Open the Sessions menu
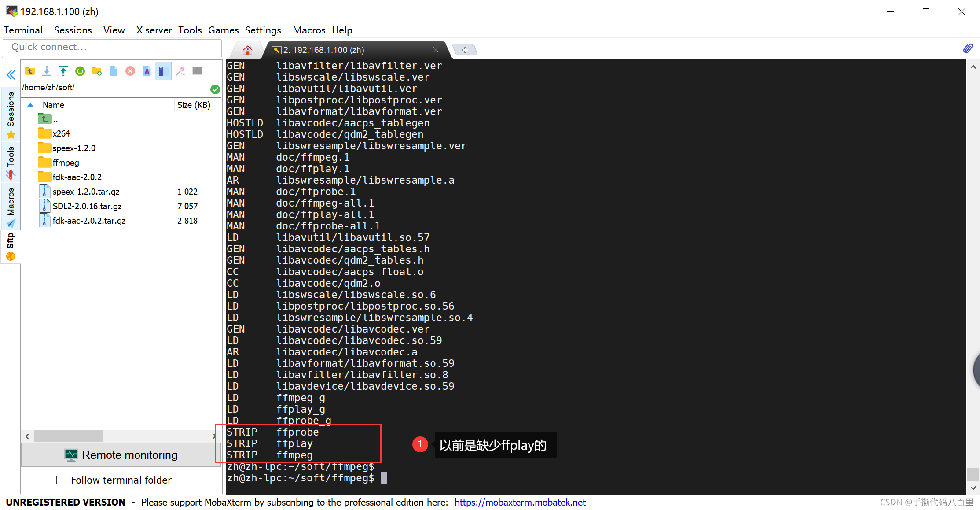 (x=73, y=30)
